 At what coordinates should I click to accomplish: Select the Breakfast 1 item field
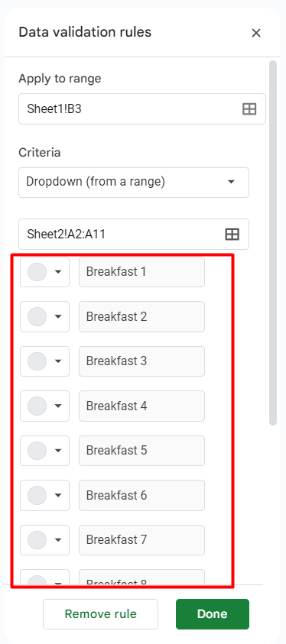click(x=141, y=272)
